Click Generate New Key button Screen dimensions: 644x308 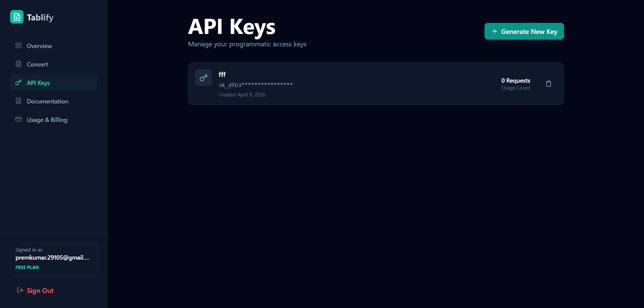pos(524,31)
